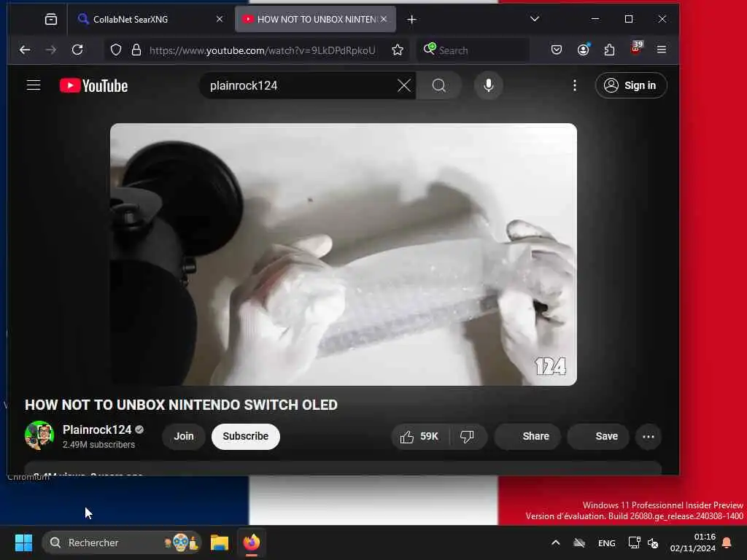Search with your voice microphone button
The width and height of the screenshot is (747, 560).
pos(488,86)
